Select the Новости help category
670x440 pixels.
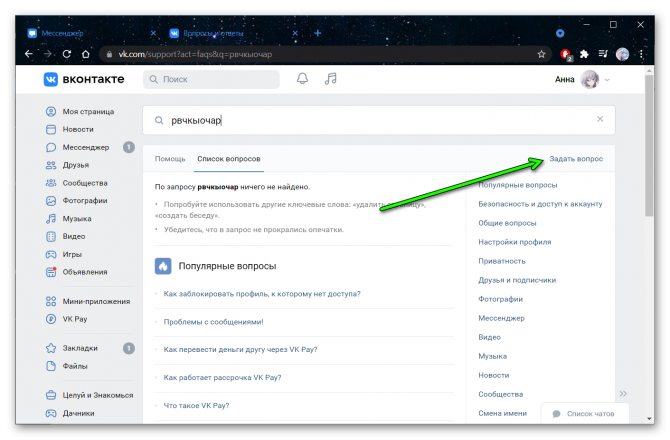494,375
